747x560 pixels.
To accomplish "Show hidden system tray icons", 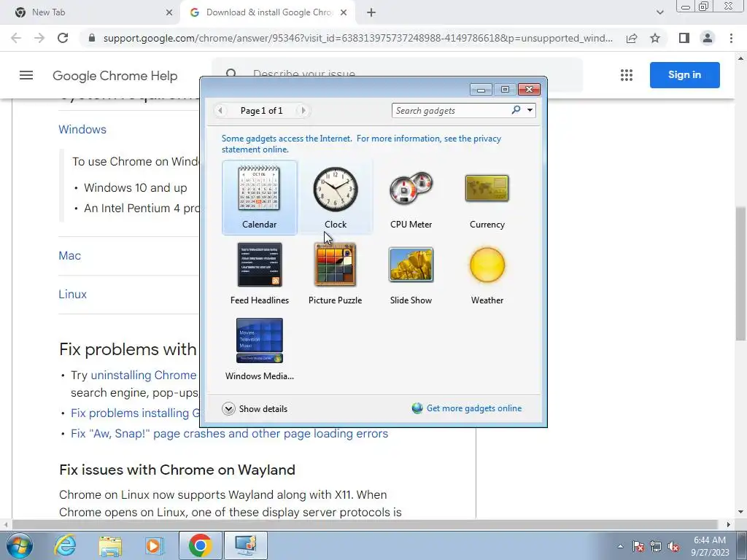I will [x=620, y=546].
